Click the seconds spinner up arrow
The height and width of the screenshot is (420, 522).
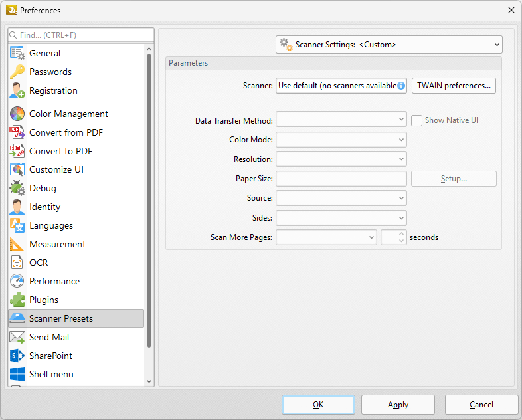click(402, 234)
